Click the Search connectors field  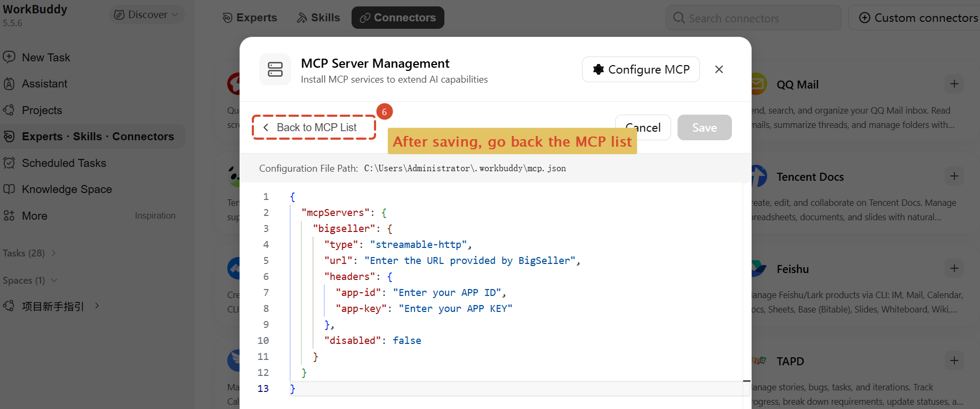pos(754,18)
